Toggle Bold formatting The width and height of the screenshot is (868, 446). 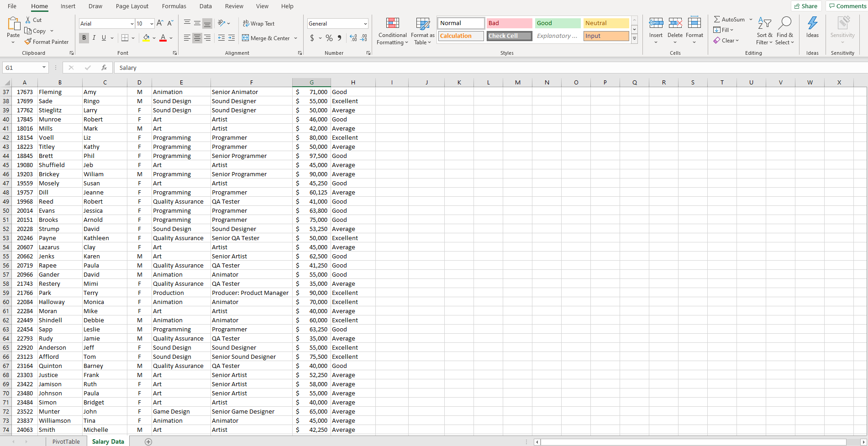84,38
